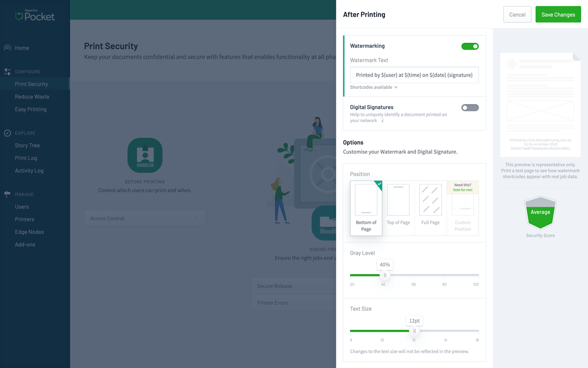This screenshot has height=368, width=588.
Task: Click into the Watermark Text field
Action: [414, 75]
